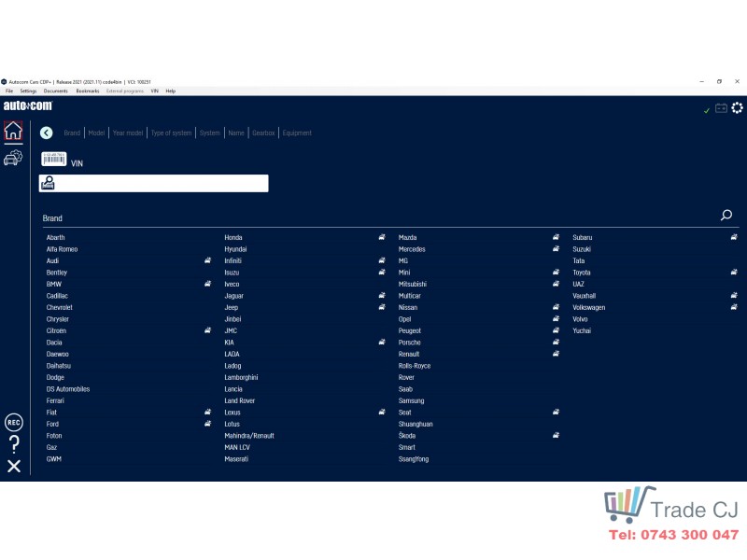Select Lamborghini brand
The image size is (747, 560).
click(x=241, y=377)
